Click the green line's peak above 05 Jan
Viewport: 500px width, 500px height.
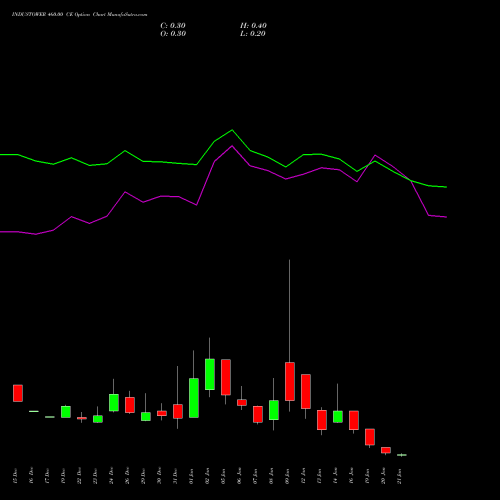tap(232, 130)
